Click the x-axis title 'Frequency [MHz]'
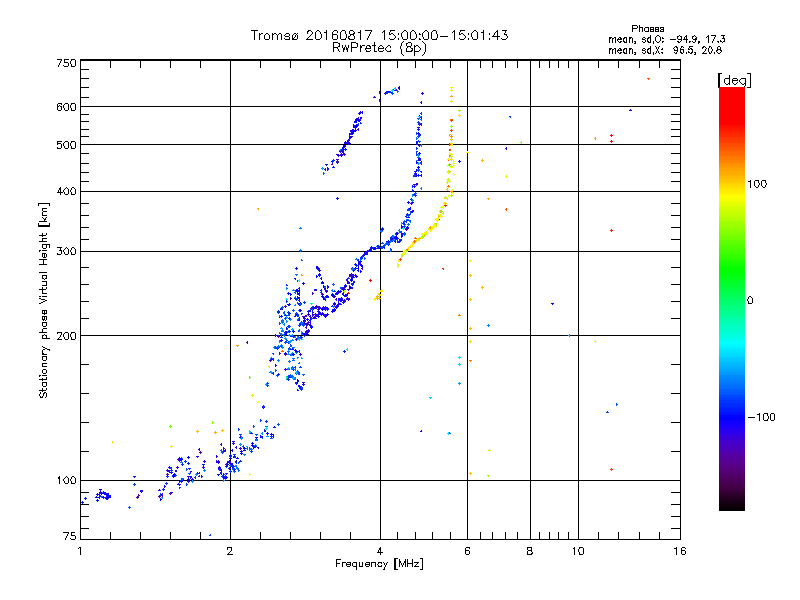Screen dimensions: 800x600 click(x=379, y=564)
